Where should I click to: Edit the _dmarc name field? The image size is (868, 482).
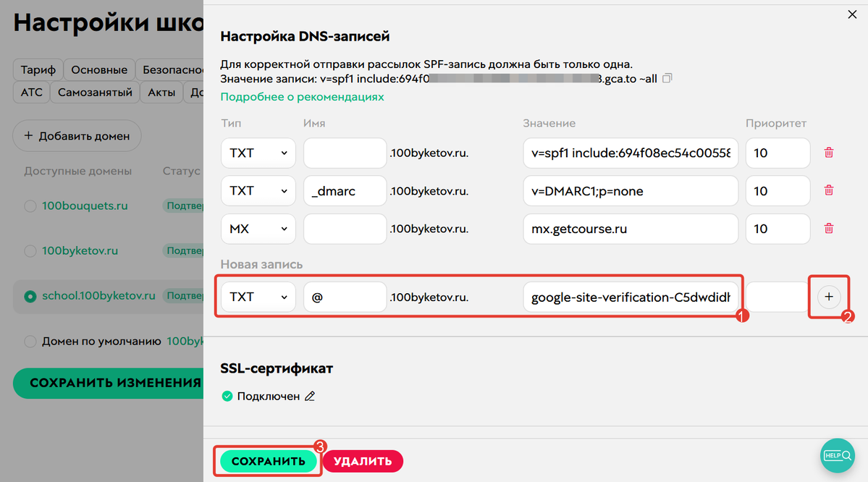click(345, 191)
